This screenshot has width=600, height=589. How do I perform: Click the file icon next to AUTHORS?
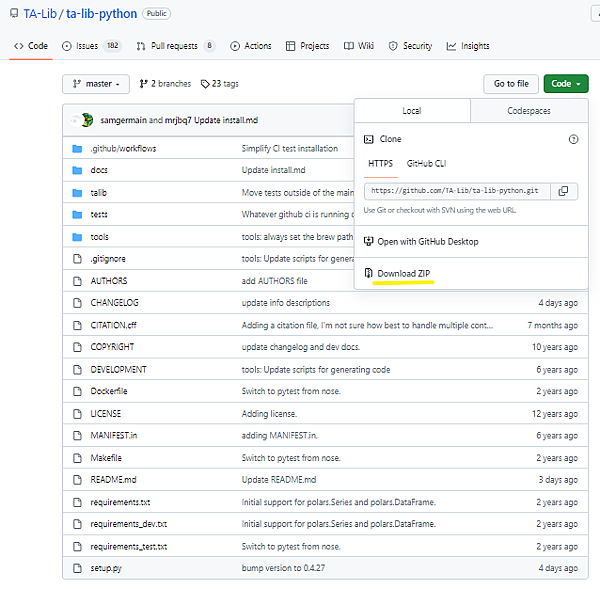(x=77, y=281)
